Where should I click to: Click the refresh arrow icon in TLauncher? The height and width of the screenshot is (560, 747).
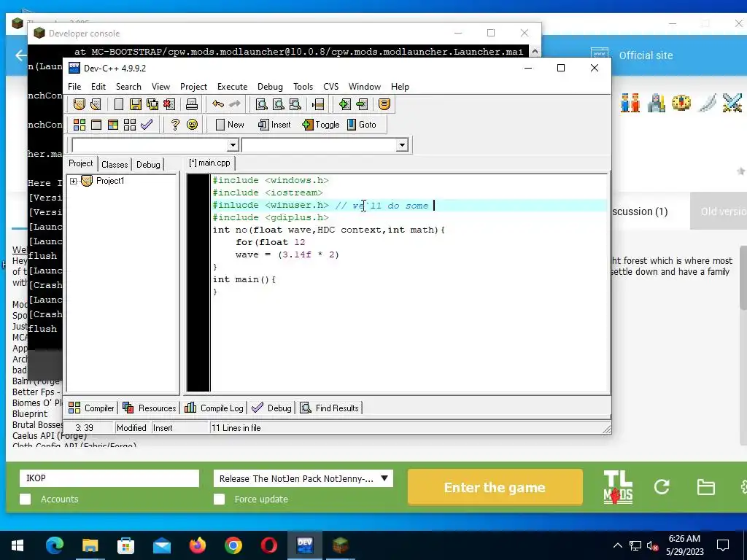click(662, 486)
